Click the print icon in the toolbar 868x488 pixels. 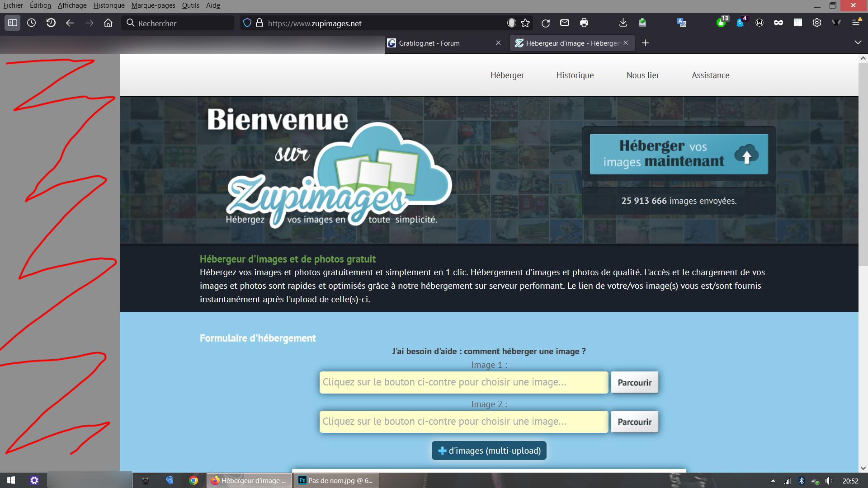pyautogui.click(x=584, y=23)
